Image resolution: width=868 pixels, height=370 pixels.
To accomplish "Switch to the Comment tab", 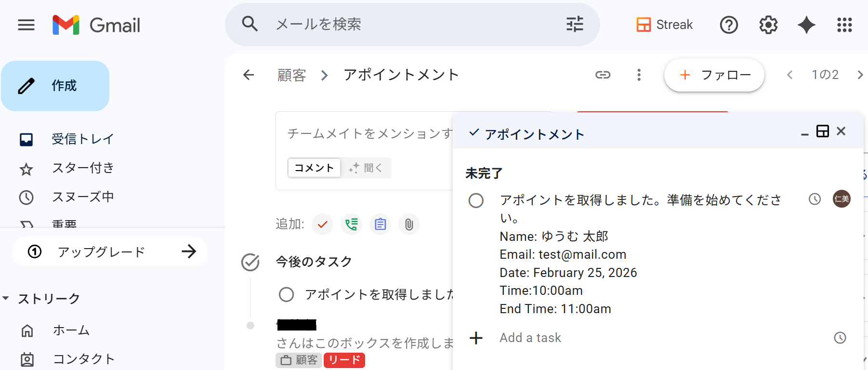I will [x=314, y=168].
